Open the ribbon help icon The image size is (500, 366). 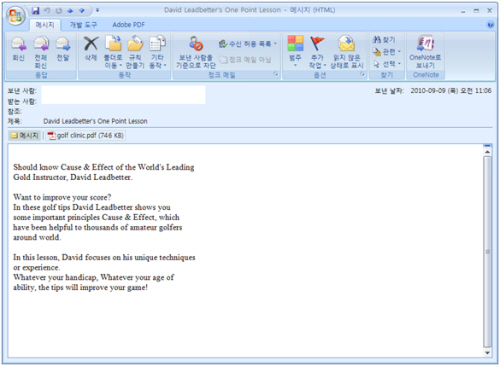coord(490,25)
